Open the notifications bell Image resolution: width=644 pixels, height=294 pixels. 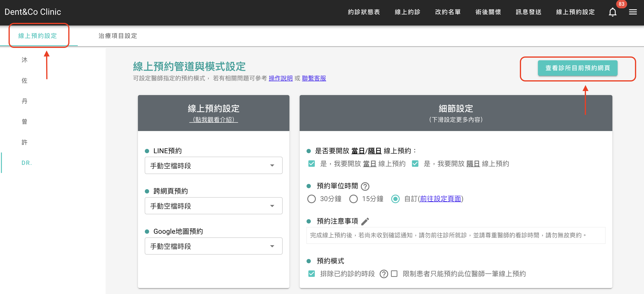(x=612, y=12)
